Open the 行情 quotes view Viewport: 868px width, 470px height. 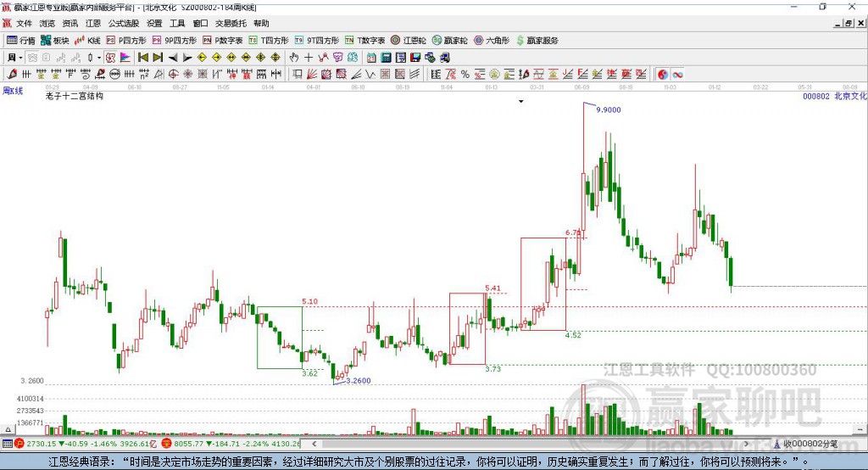point(20,41)
